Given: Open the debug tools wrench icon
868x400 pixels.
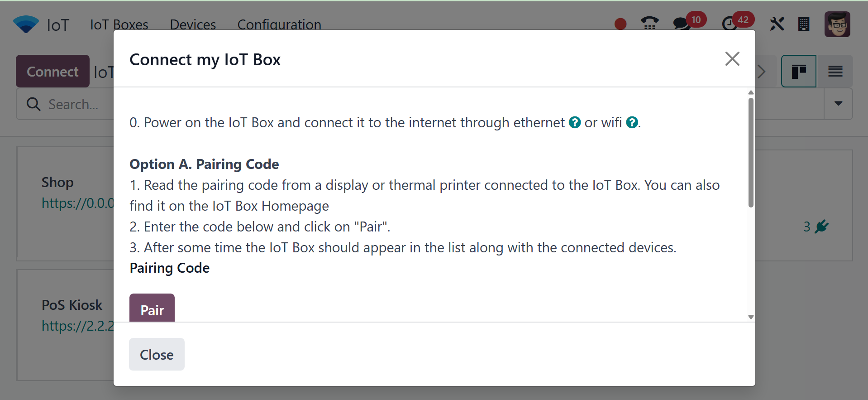Looking at the screenshot, I should (777, 24).
